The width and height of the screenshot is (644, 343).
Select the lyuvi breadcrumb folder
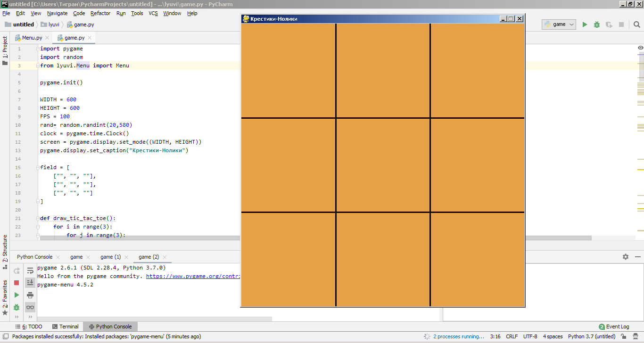[x=50, y=24]
